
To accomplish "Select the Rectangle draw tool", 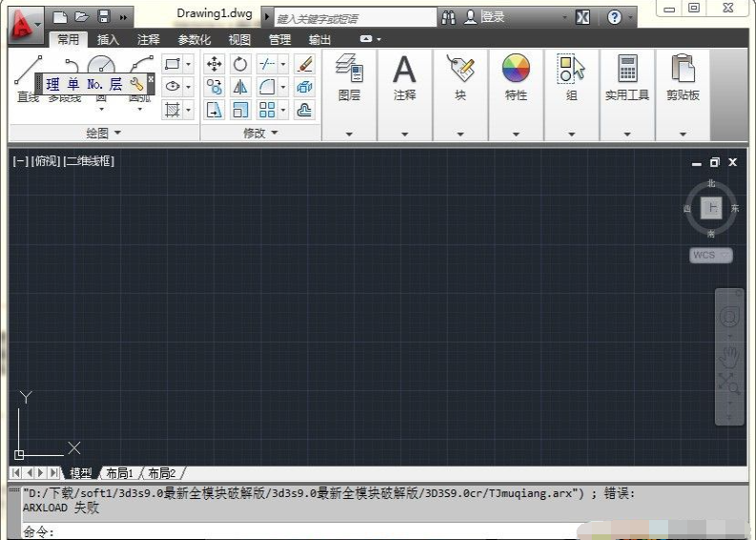I will click(x=172, y=64).
